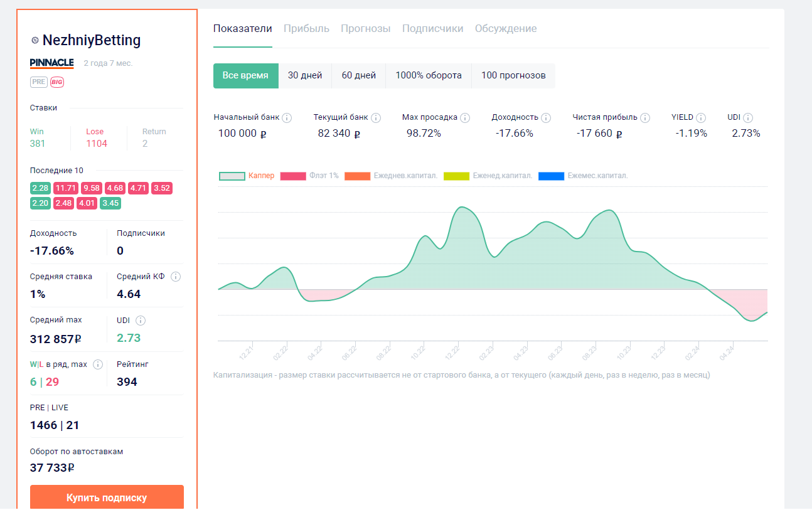Image resolution: width=812 pixels, height=510 pixels.
Task: Click the yellow Еженед.капитал. swatch
Action: click(x=456, y=176)
